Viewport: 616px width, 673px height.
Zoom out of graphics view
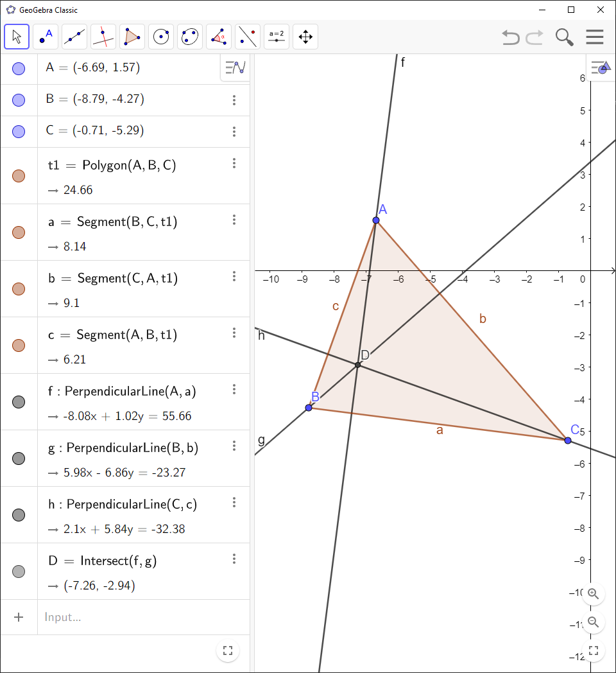(x=594, y=622)
